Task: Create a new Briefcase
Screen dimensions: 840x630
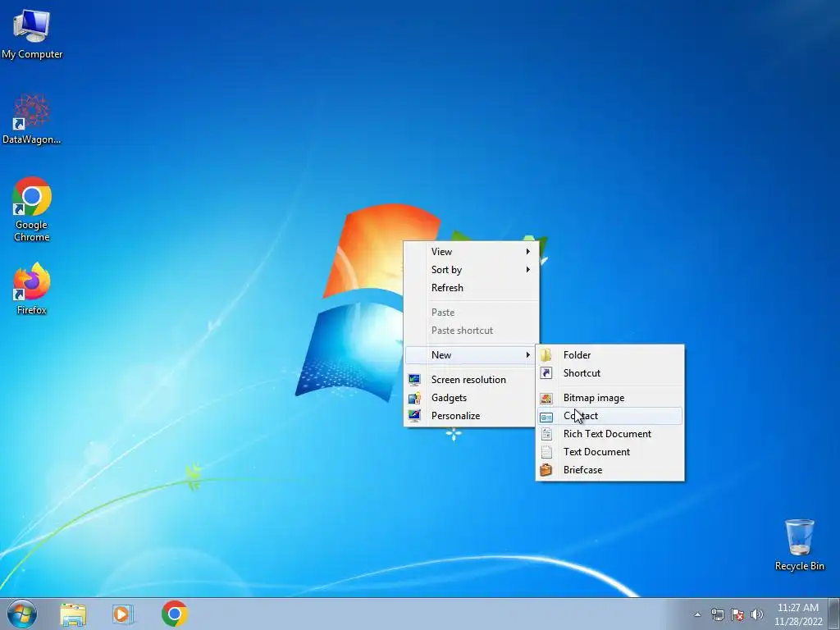Action: pos(609,470)
